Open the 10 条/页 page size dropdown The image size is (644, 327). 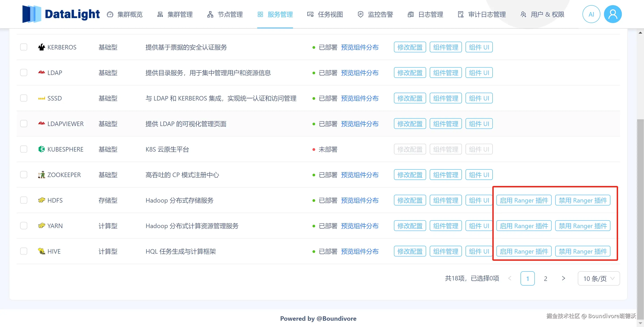(x=599, y=278)
